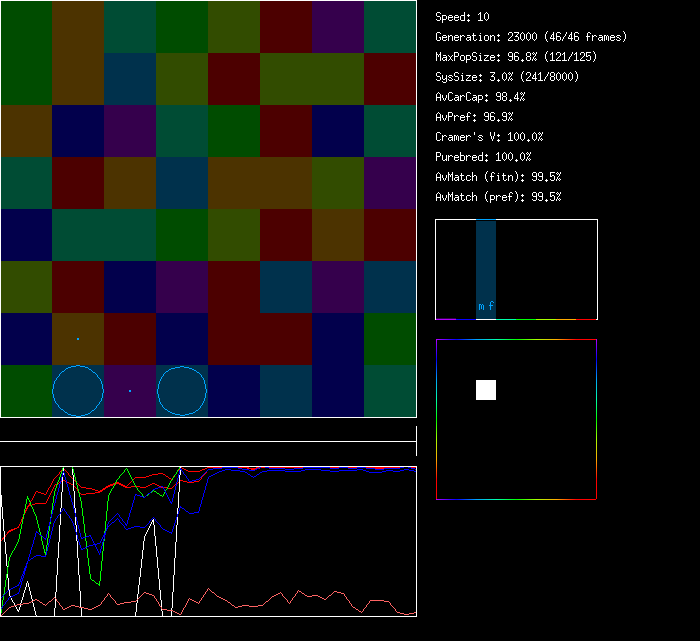The height and width of the screenshot is (641, 700).
Task: Click the top-left green corner grid cell
Action: (26, 27)
